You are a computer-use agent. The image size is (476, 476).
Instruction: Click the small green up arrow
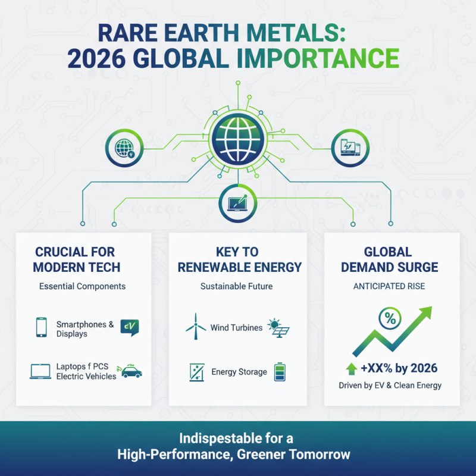(351, 369)
